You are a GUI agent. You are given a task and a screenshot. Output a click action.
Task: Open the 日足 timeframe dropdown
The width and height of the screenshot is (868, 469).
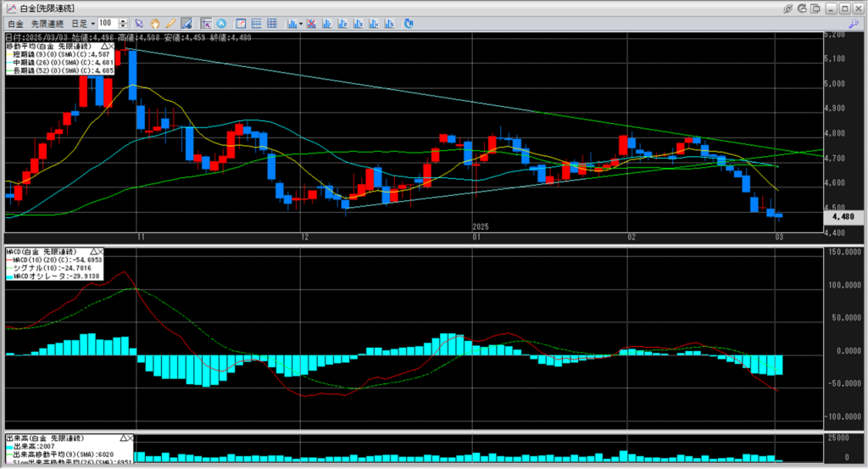tap(81, 23)
